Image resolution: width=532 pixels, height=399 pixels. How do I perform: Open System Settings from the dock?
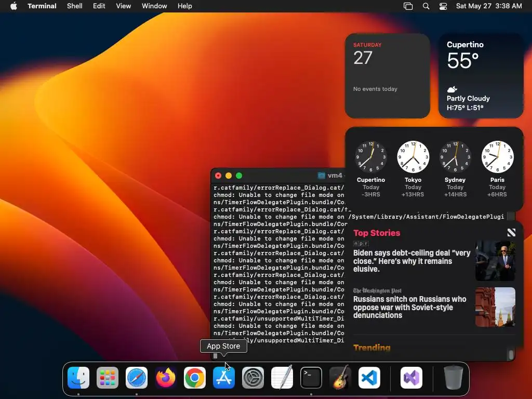tap(253, 377)
